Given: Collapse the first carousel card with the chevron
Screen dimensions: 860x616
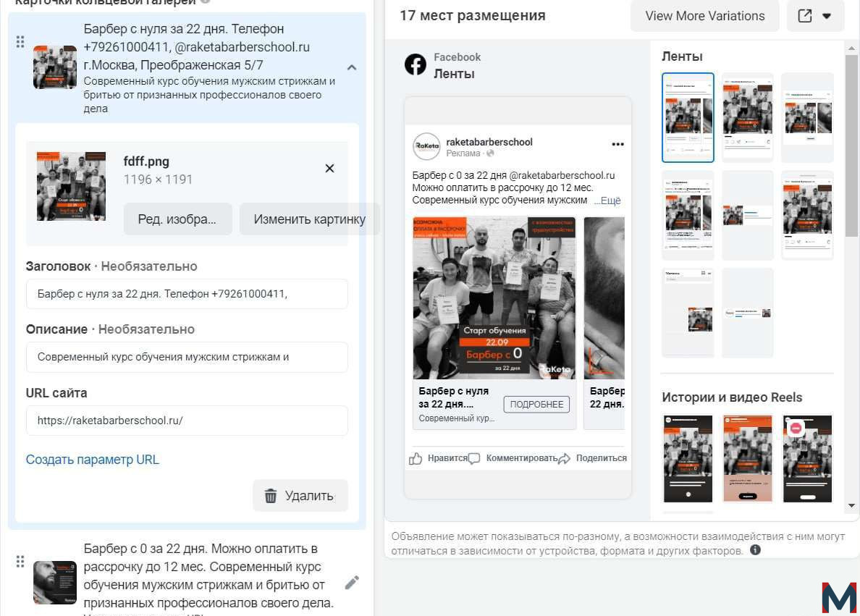Looking at the screenshot, I should coord(352,67).
